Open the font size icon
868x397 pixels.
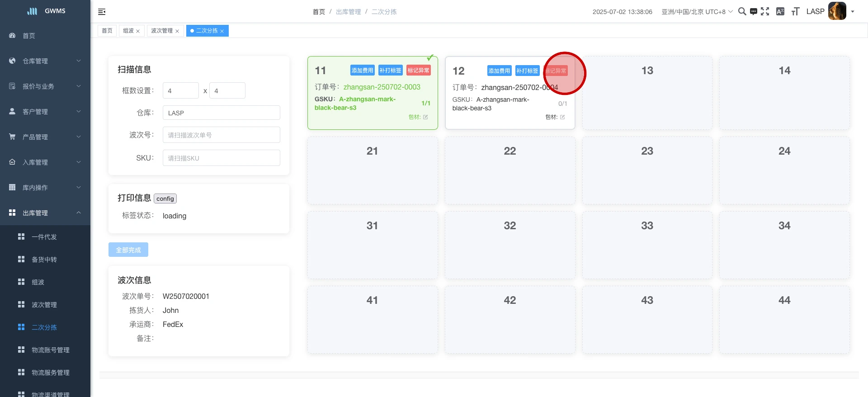click(x=795, y=12)
